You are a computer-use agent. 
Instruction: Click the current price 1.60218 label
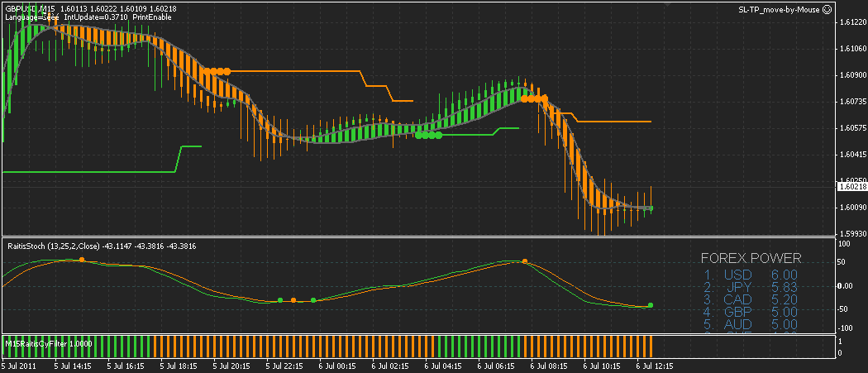[852, 188]
